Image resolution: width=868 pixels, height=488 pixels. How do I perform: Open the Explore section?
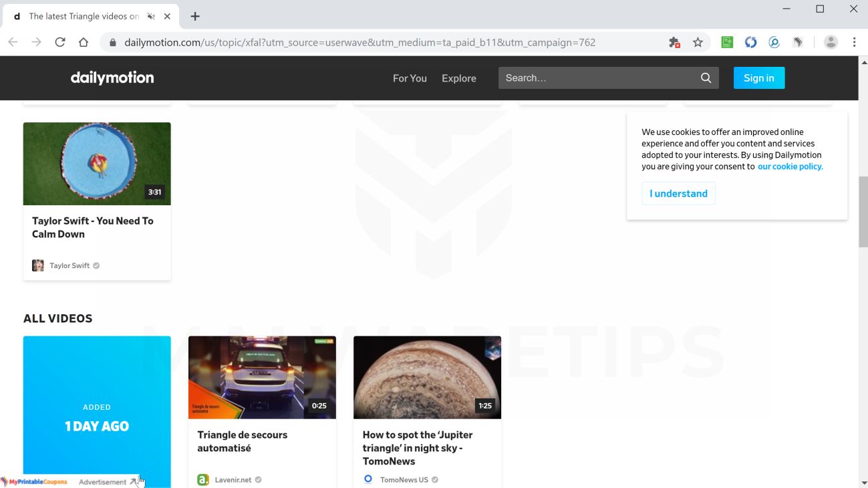click(x=459, y=78)
